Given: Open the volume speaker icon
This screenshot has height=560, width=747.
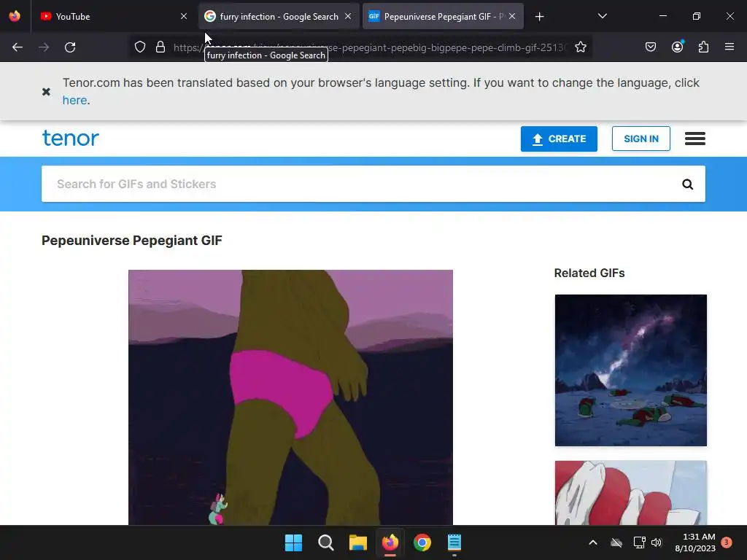Looking at the screenshot, I should pyautogui.click(x=657, y=542).
